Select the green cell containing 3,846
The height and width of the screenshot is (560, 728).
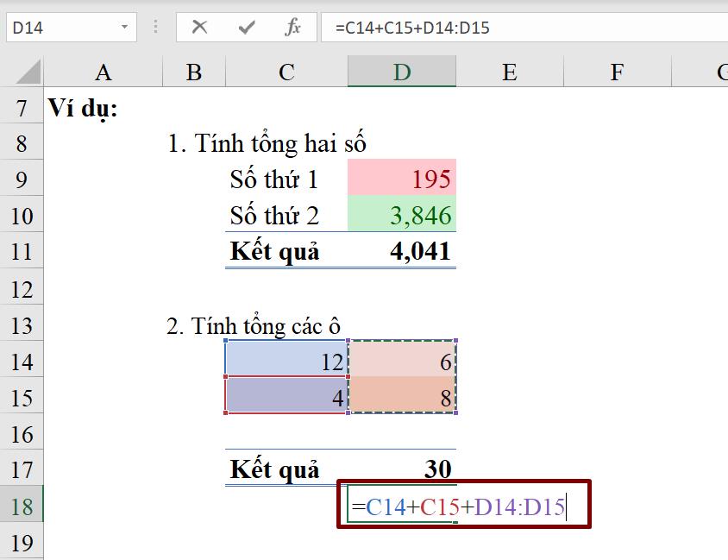pos(401,215)
